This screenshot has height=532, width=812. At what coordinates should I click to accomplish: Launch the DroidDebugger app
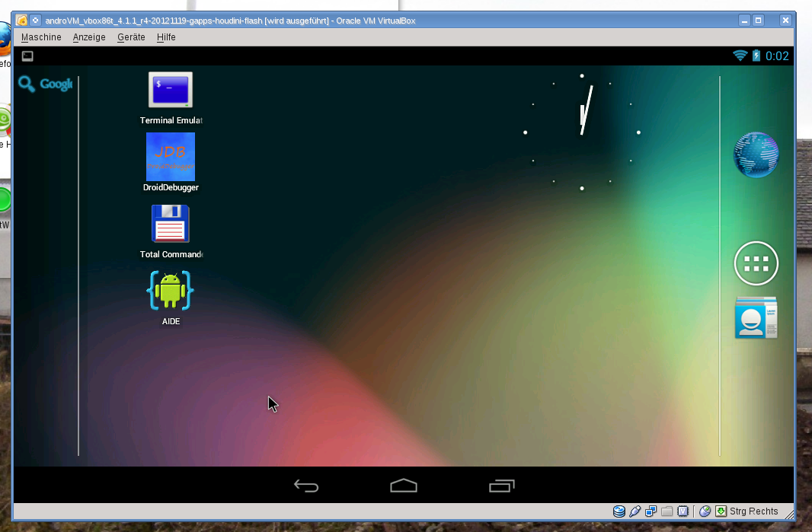click(171, 158)
